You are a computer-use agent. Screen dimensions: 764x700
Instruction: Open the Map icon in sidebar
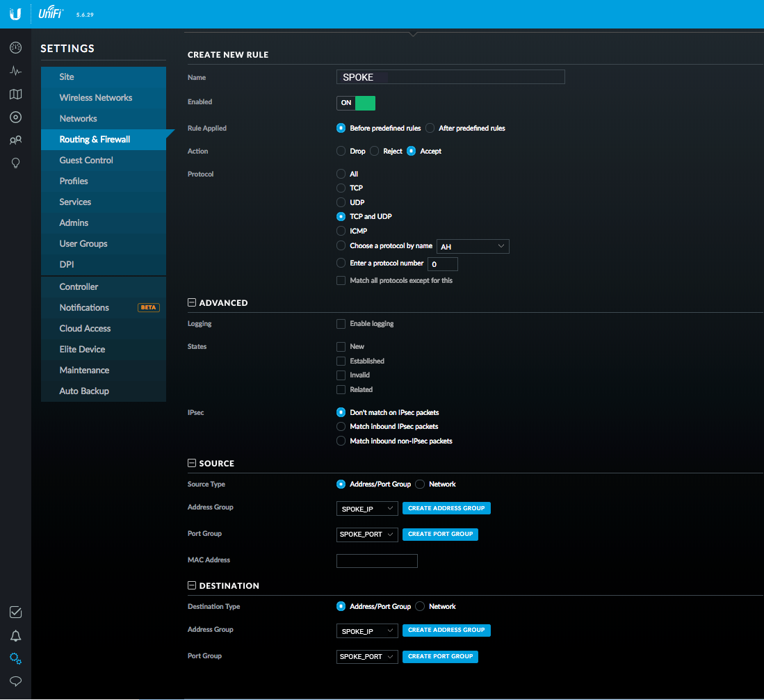15,94
